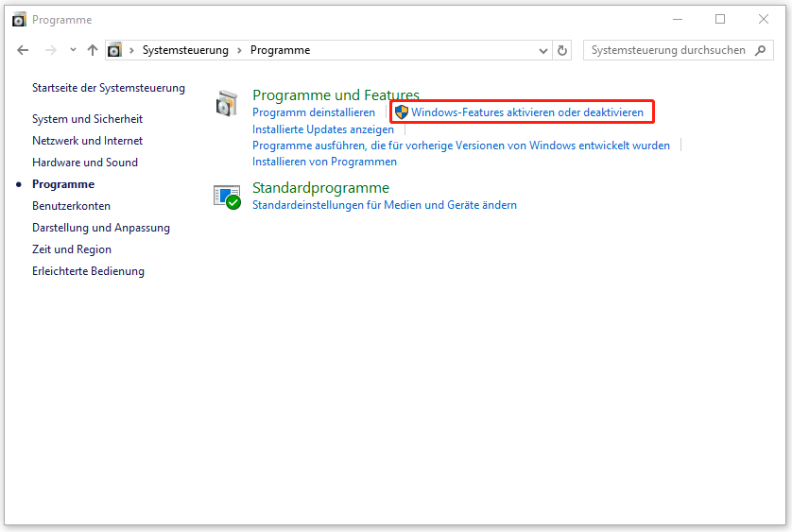Open Windows-Features aktivieren oder deaktivieren
Screen dimensions: 792x532
[x=527, y=112]
